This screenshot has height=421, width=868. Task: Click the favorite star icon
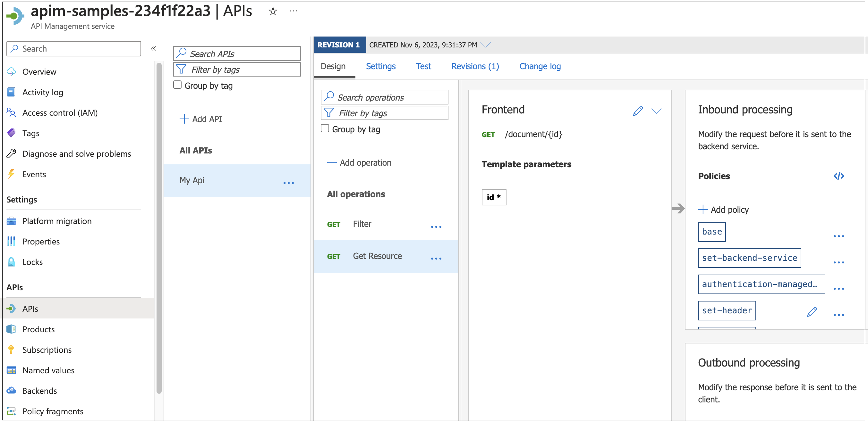tap(273, 12)
